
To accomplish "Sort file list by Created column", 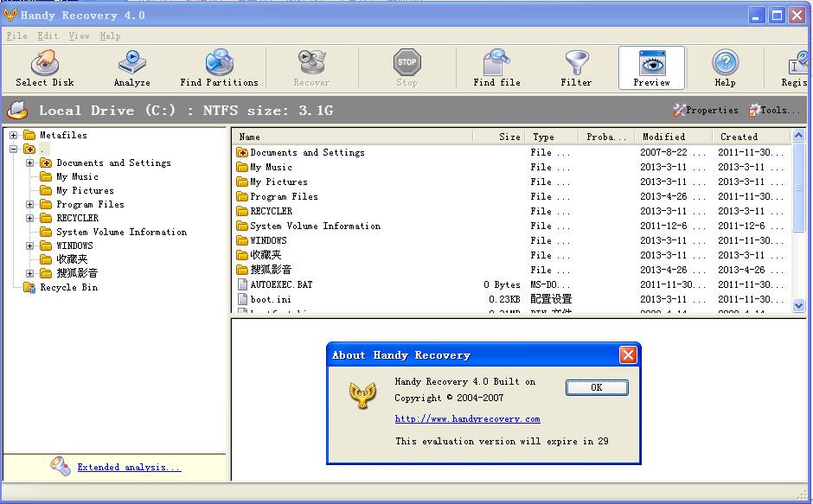I will 752,137.
